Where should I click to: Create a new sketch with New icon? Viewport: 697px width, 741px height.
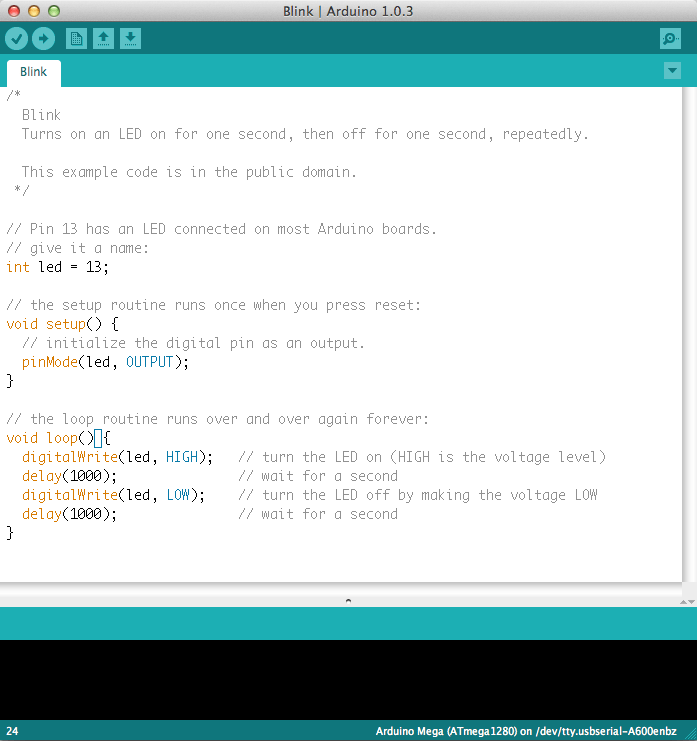click(76, 39)
